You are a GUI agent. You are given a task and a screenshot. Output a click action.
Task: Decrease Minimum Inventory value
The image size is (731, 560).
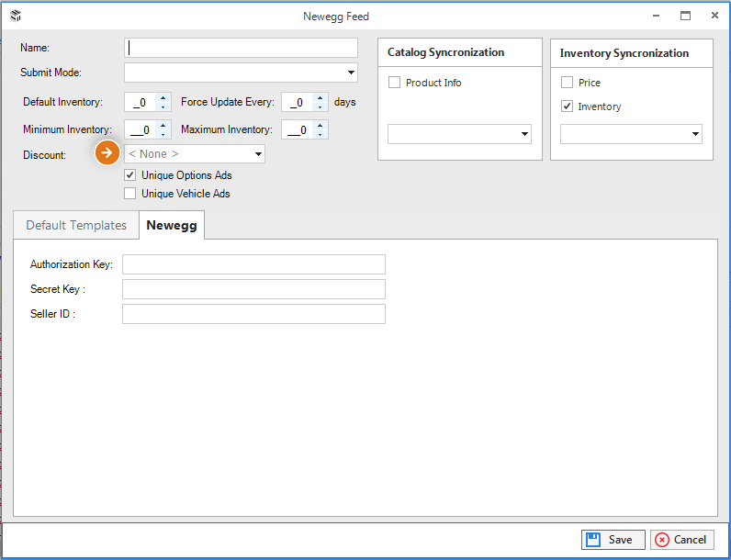pyautogui.click(x=163, y=135)
